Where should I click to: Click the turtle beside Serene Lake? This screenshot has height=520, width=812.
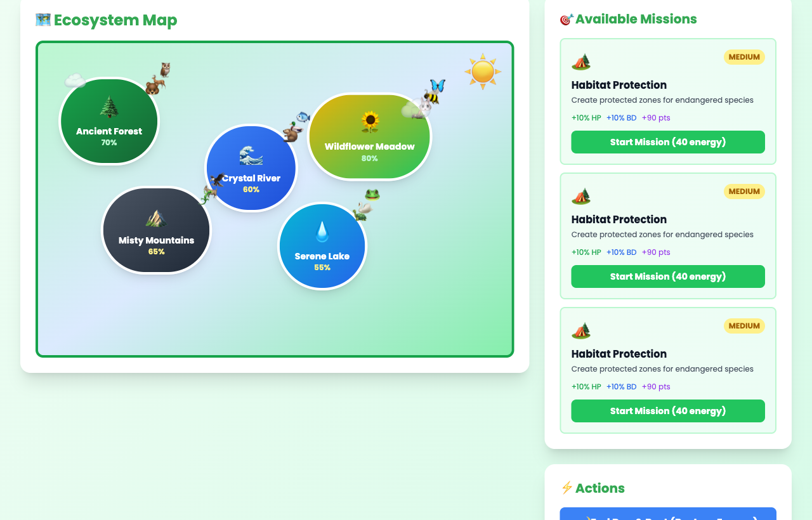pyautogui.click(x=359, y=215)
